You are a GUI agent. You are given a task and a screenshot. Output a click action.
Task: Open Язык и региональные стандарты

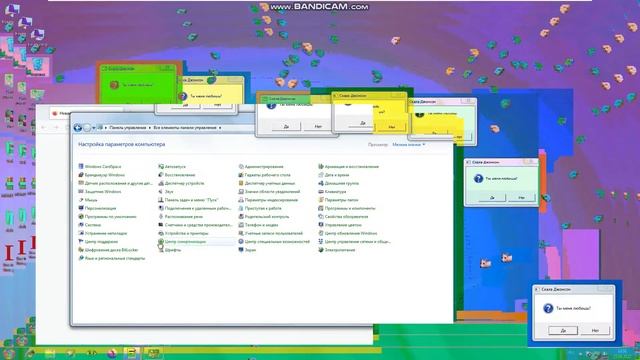click(x=111, y=258)
